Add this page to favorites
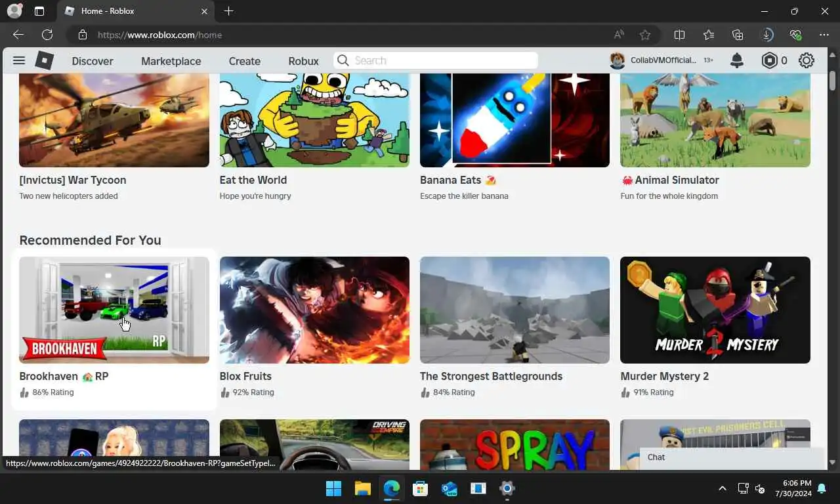Viewport: 840px width, 504px height. click(x=645, y=35)
